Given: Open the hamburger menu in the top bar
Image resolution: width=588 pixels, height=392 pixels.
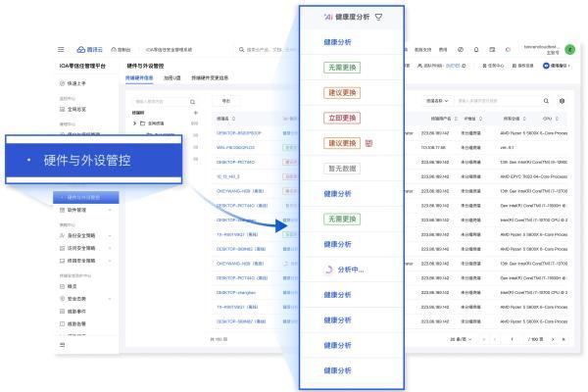Looking at the screenshot, I should point(61,50).
